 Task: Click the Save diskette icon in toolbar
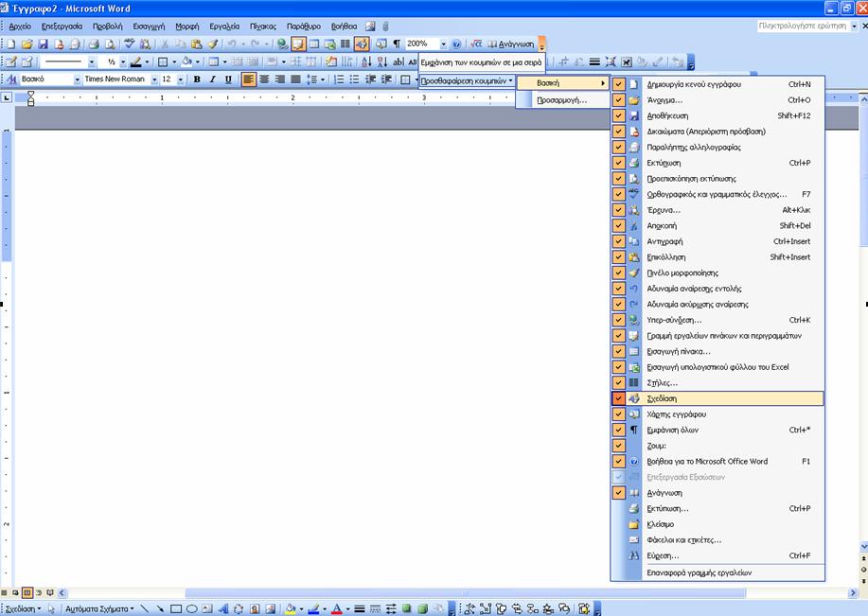pos(43,44)
